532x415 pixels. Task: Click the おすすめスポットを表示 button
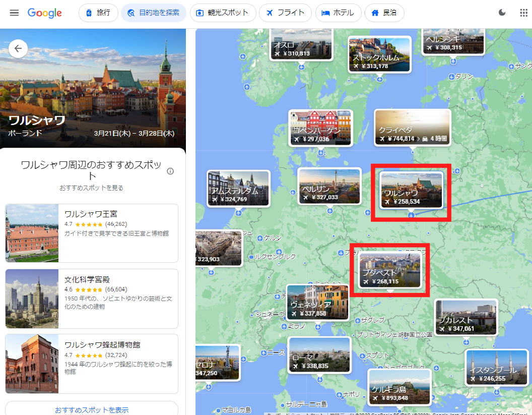(92, 409)
